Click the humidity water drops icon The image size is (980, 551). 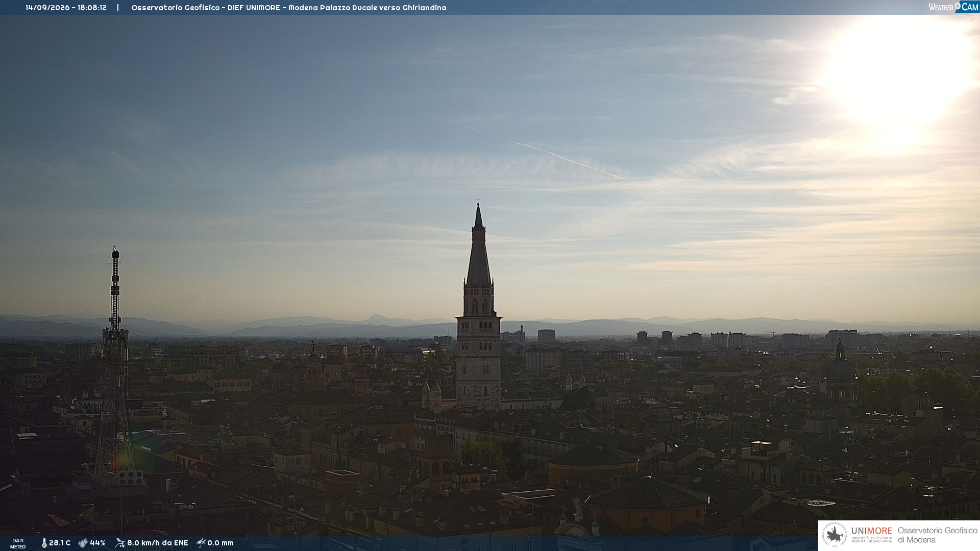click(x=83, y=543)
